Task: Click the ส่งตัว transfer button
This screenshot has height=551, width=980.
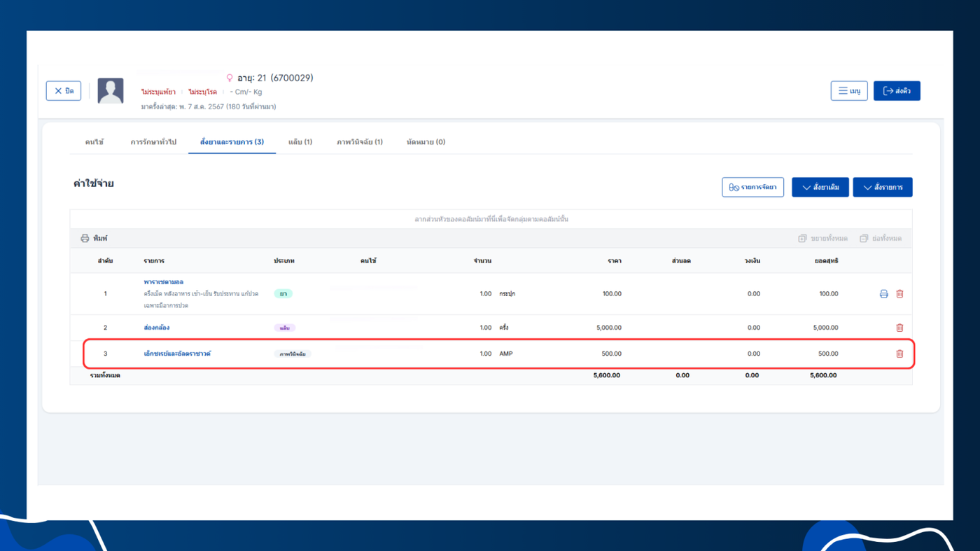Action: 896,91
